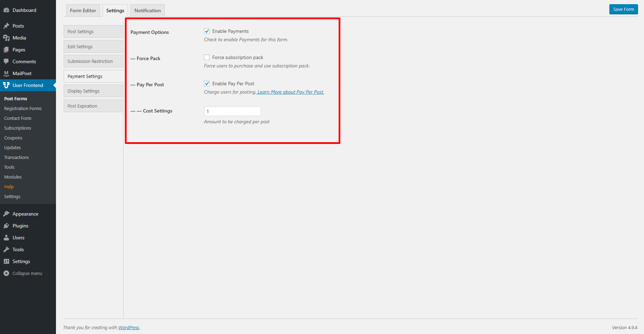Click the Dashboard gauge icon
Image resolution: width=644 pixels, height=334 pixels.
coord(6,10)
